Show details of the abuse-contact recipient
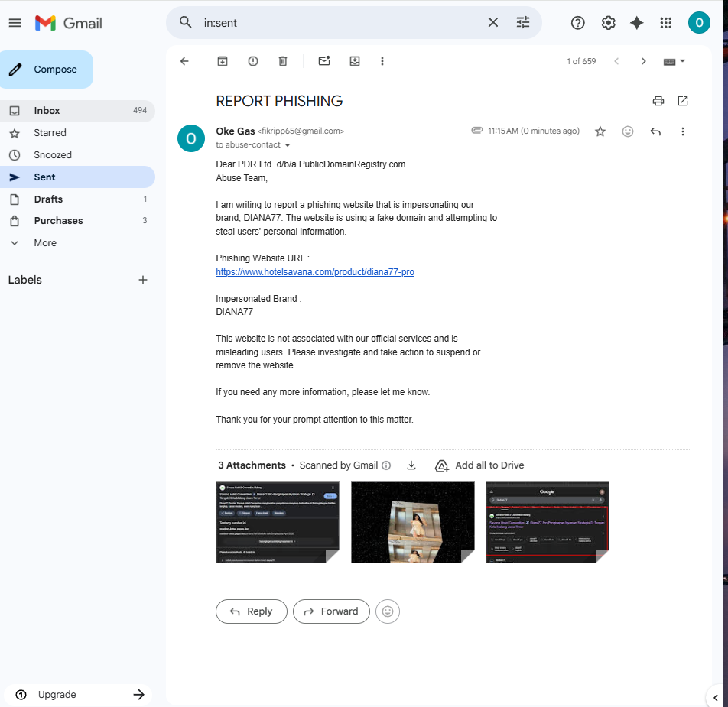The image size is (728, 707). 288,145
